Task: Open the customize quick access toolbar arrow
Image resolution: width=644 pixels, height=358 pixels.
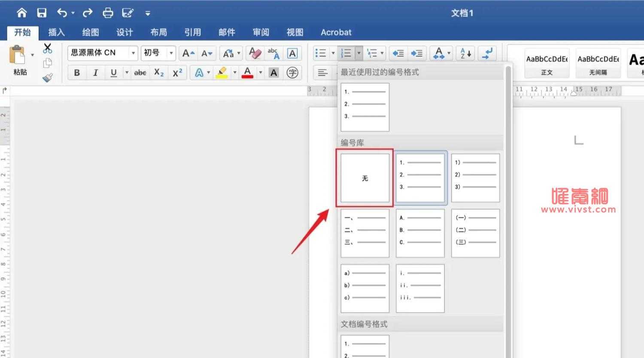Action: [148, 13]
